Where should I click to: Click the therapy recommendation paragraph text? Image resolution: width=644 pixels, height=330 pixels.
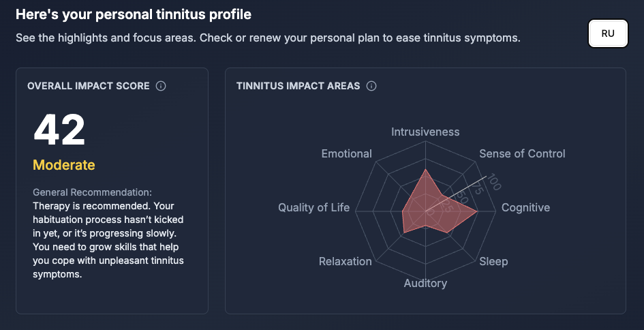point(108,239)
